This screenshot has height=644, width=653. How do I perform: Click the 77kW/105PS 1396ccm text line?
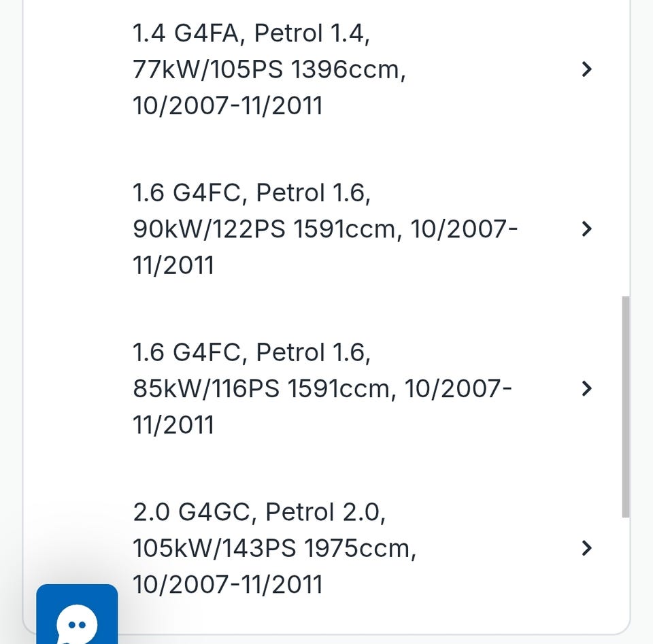269,69
